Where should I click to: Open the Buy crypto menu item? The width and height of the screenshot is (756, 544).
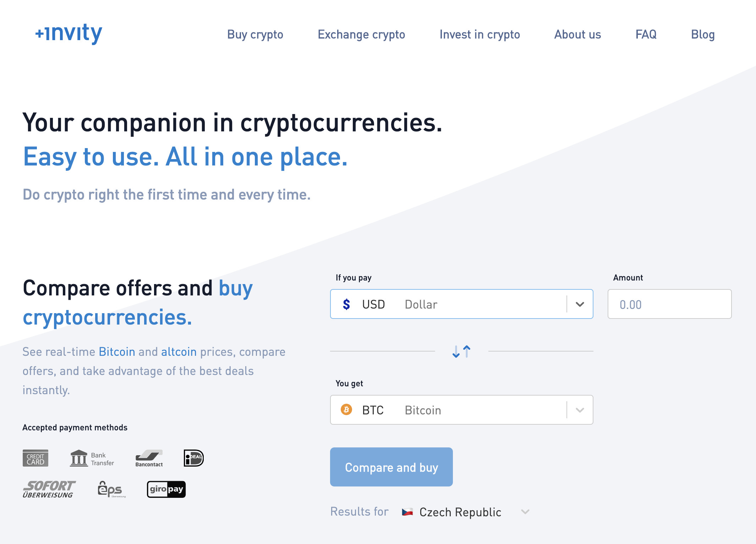255,34
